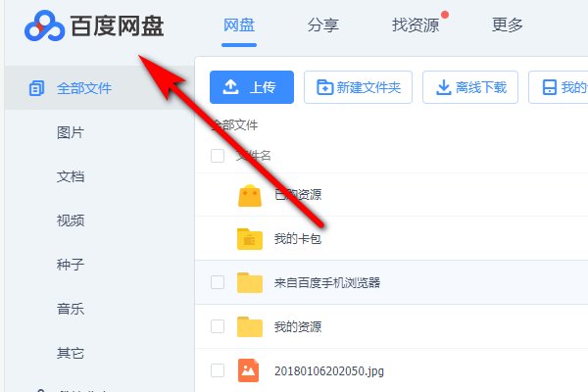Open the 我的卡包 wallet folder icon

(250, 239)
